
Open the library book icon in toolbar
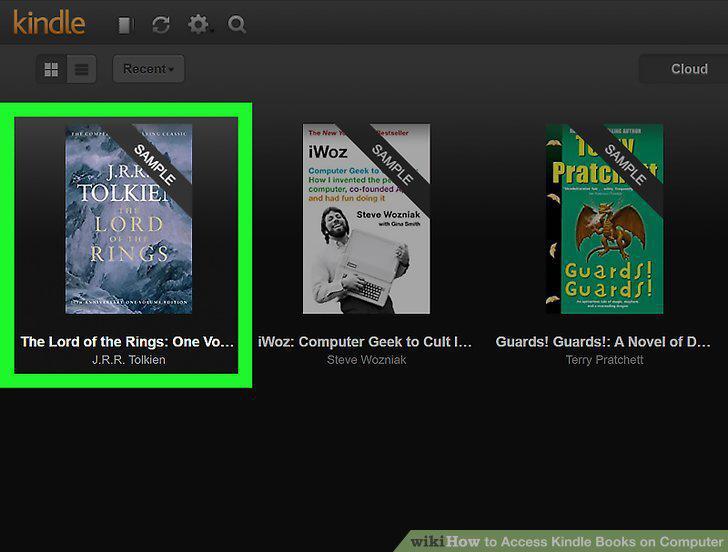click(125, 25)
